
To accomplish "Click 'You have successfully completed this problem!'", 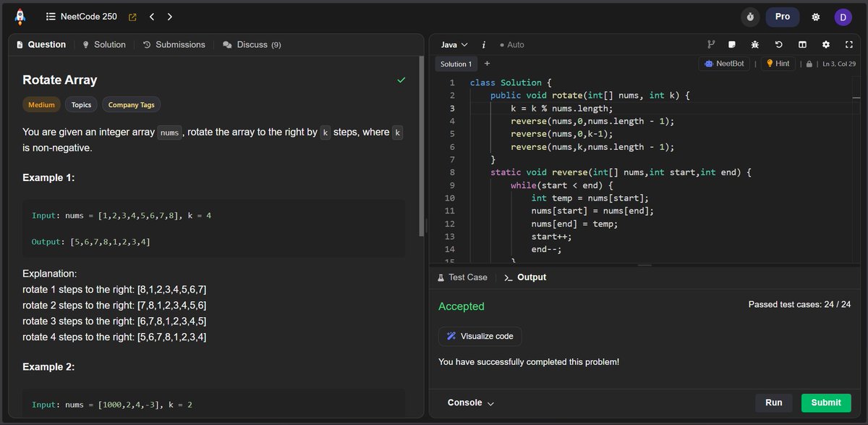I will (529, 361).
